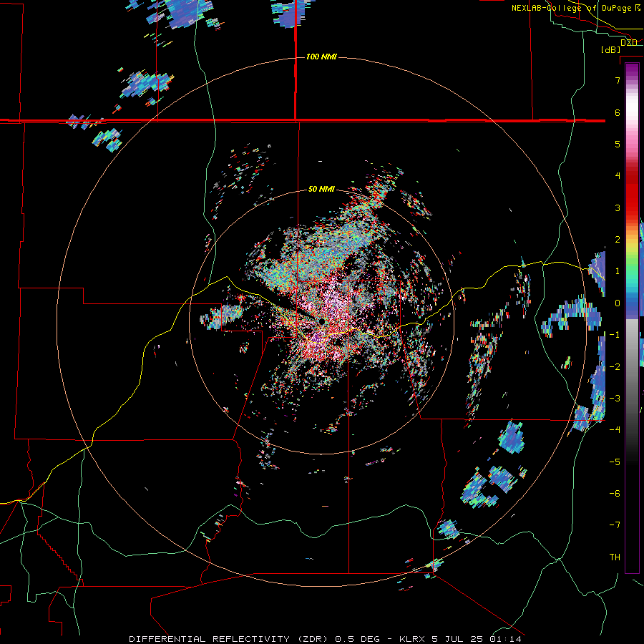Viewport: 644px width, 644px height.
Task: Click the -7 value on the scale
Action: 615,525
